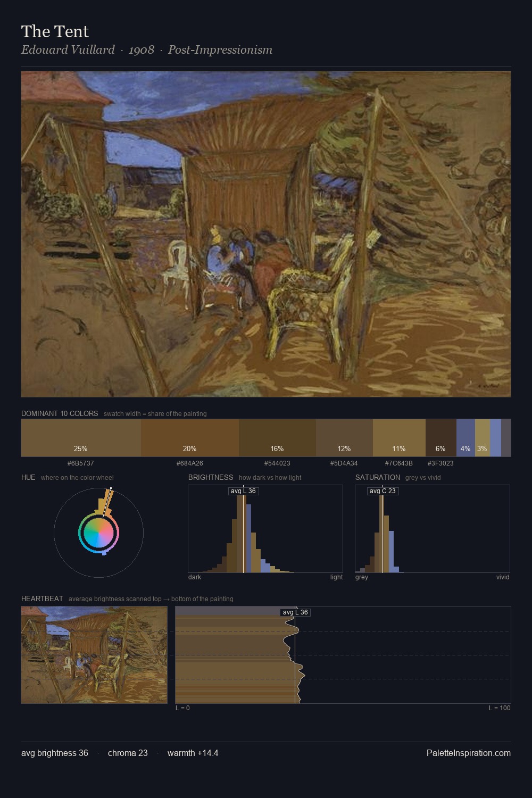Click the heartbeat brightness scan chart
Image resolution: width=532 pixels, height=798 pixels.
(x=343, y=655)
